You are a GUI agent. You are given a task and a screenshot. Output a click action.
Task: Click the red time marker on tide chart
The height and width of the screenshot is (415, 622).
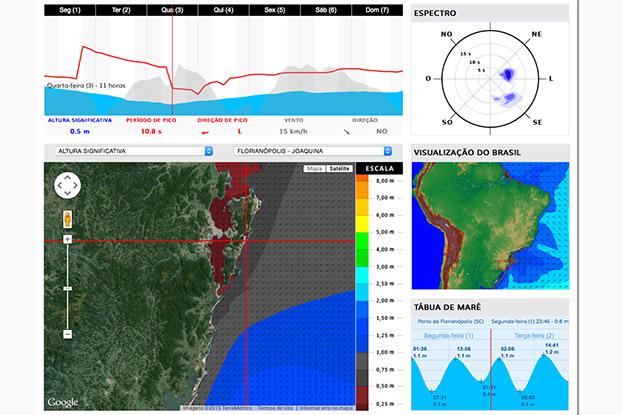491,369
